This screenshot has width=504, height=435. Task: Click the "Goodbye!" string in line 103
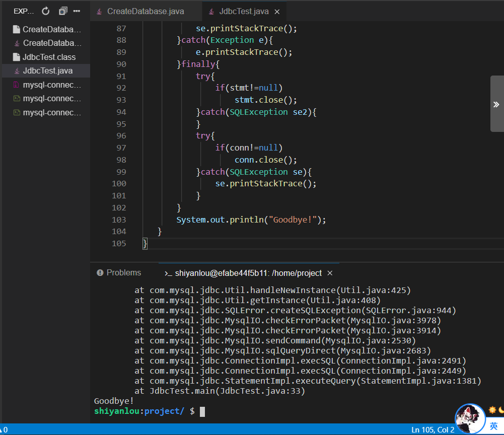(x=293, y=220)
